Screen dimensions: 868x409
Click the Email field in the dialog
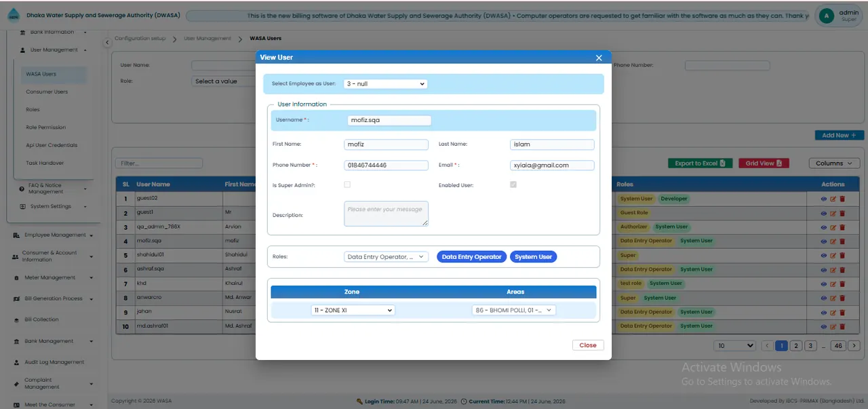[552, 165]
